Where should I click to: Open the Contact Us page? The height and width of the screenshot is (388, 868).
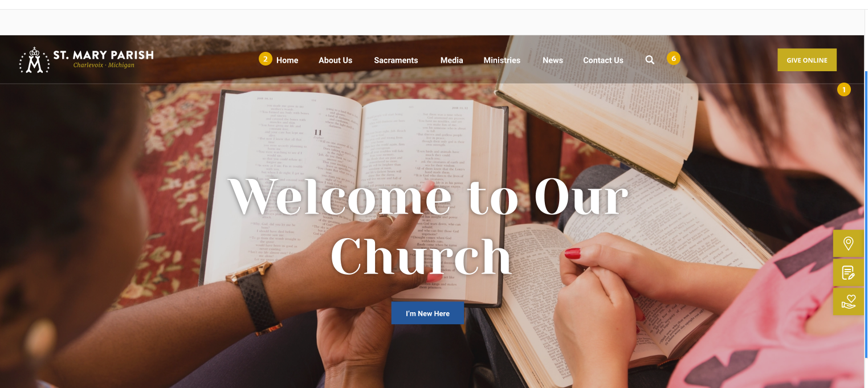point(603,60)
